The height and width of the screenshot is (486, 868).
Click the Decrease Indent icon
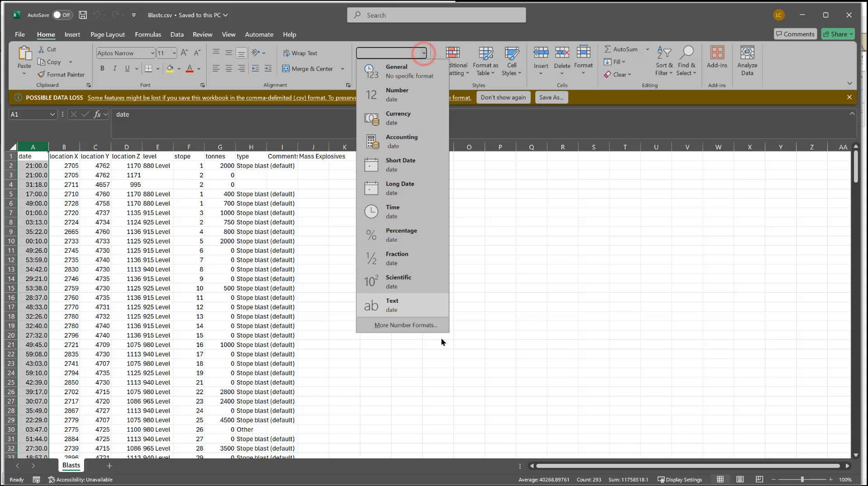coord(255,69)
